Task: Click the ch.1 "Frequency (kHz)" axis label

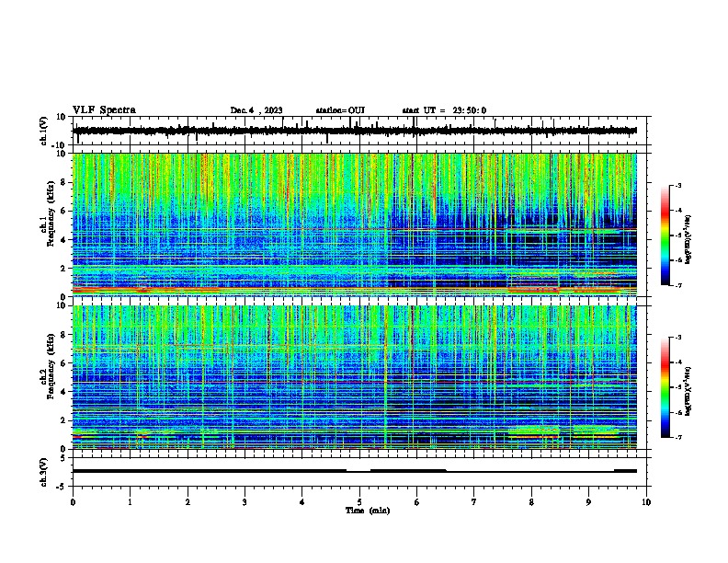Action: pos(51,214)
